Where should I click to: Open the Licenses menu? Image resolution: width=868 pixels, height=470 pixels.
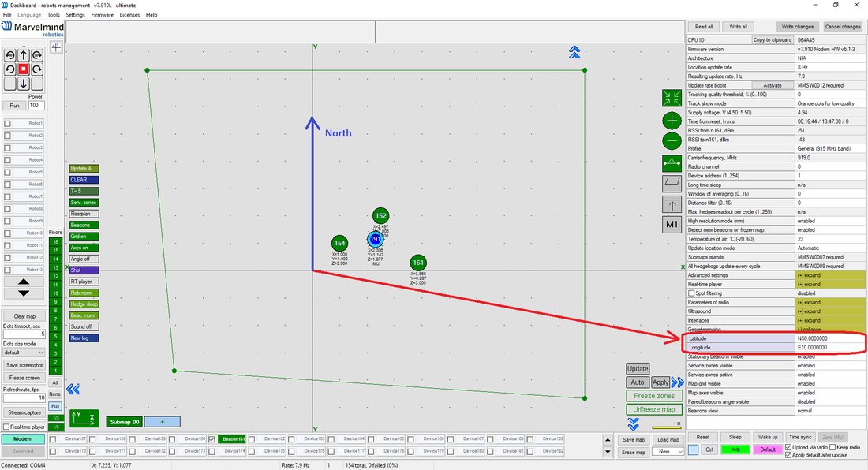[129, 15]
